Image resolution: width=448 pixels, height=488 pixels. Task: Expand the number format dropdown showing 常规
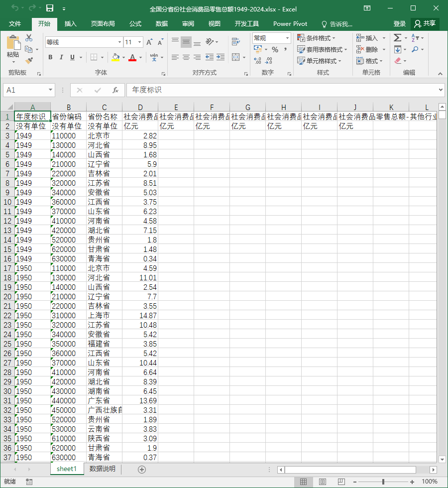click(287, 38)
